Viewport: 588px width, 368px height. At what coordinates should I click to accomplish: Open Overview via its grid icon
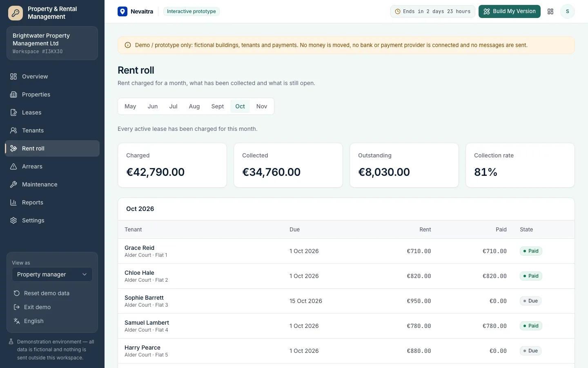(x=13, y=76)
